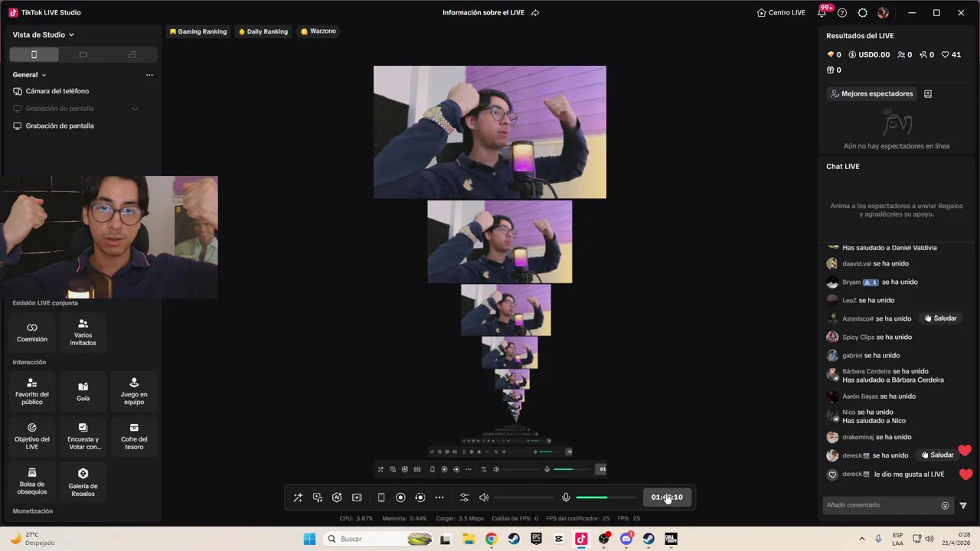
Task: Click the dashed-circle replay capture icon
Action: [420, 497]
